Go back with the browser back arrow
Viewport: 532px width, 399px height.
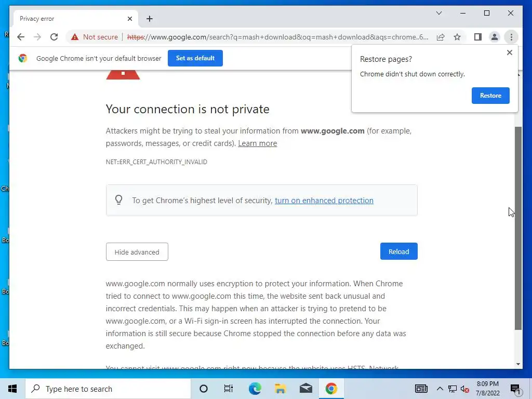click(x=21, y=37)
